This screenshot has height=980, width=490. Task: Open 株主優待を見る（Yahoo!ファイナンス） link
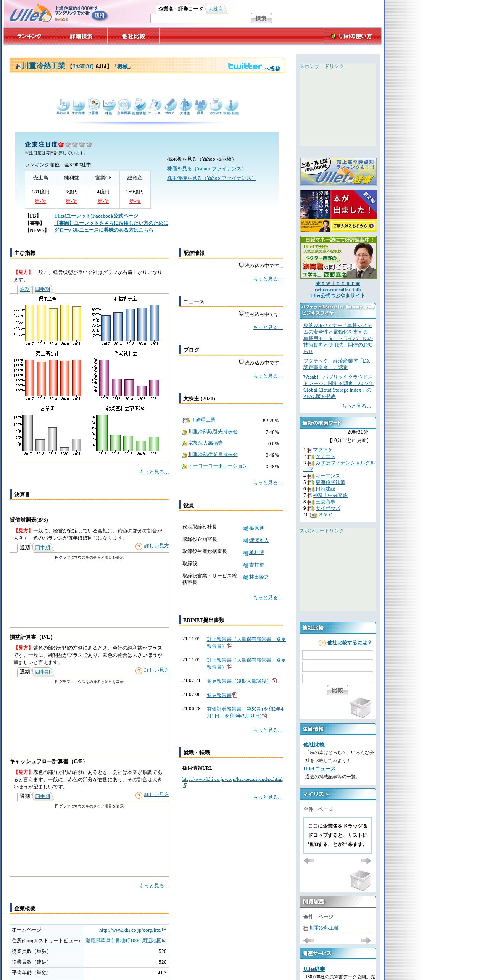(x=211, y=178)
